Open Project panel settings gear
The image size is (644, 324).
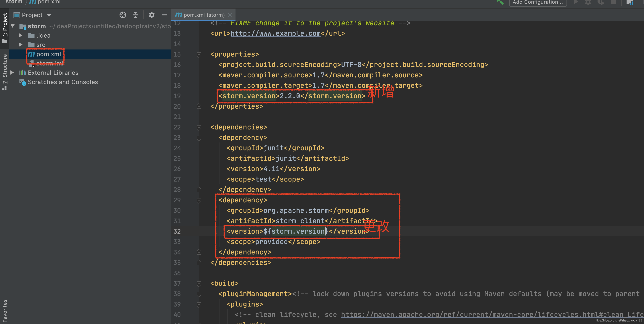click(151, 15)
